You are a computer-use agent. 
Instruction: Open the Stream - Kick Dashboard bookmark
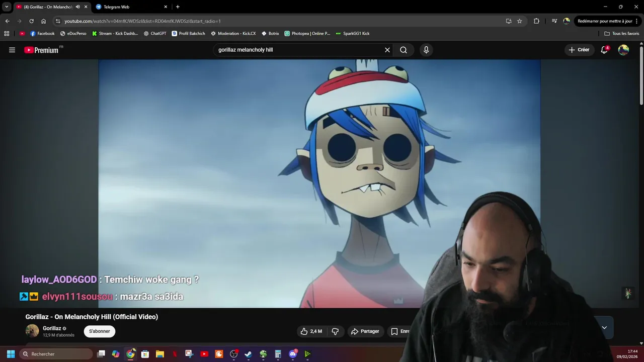click(x=115, y=33)
